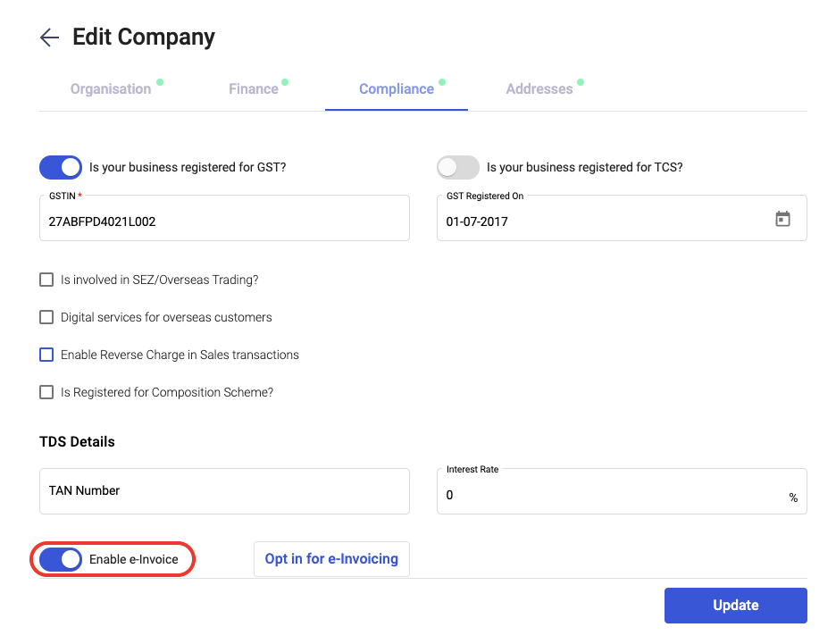Enable Reverse Charge in Sales transactions checkbox
836x644 pixels.
tap(46, 355)
